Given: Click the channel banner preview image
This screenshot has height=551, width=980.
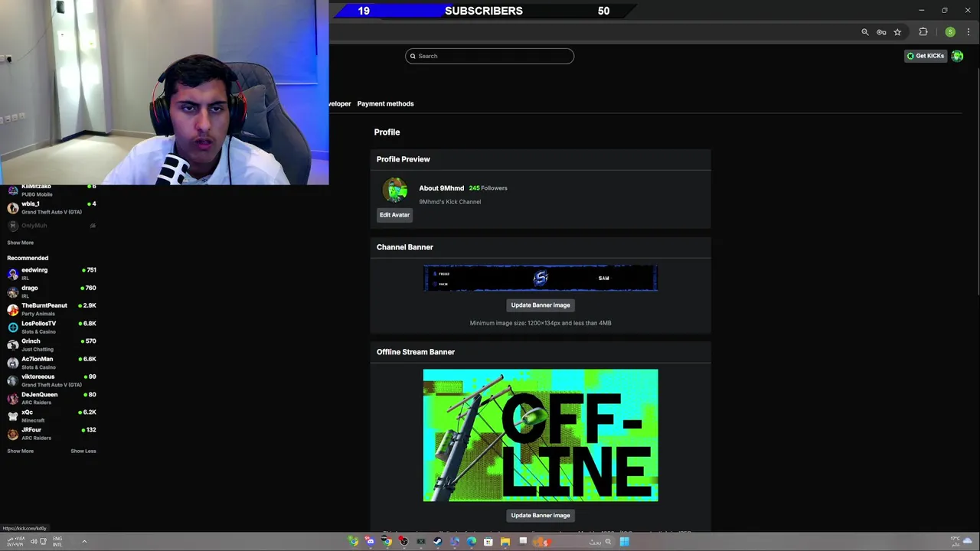Looking at the screenshot, I should click(x=541, y=279).
